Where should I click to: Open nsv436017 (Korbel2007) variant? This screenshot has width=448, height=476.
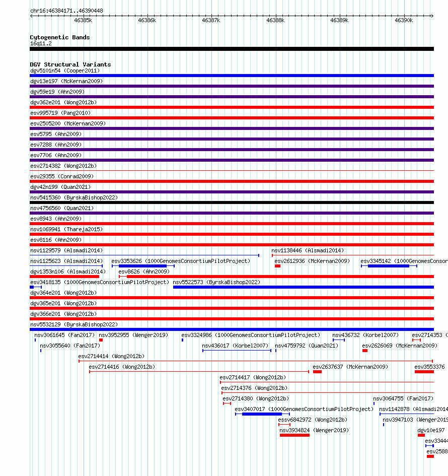[235, 346]
